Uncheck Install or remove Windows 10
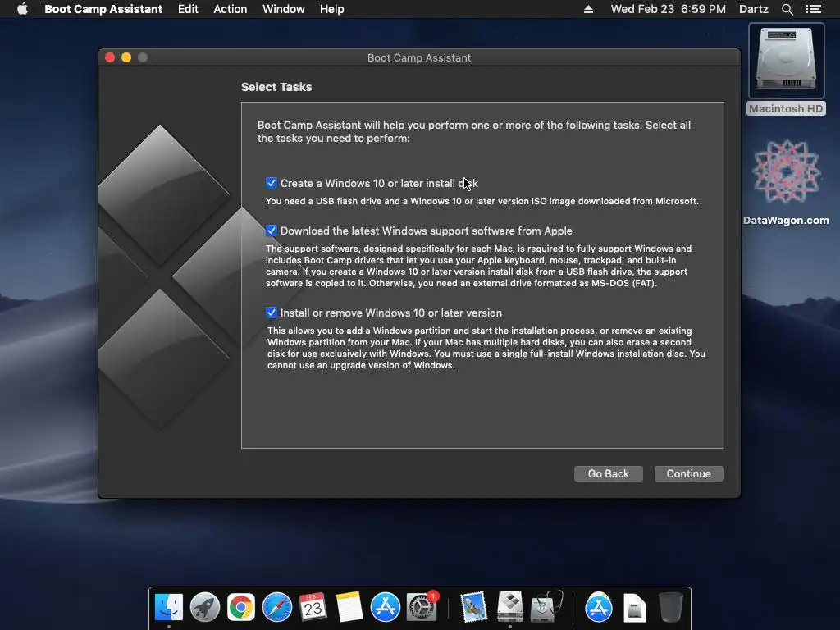Image resolution: width=840 pixels, height=630 pixels. click(x=272, y=313)
